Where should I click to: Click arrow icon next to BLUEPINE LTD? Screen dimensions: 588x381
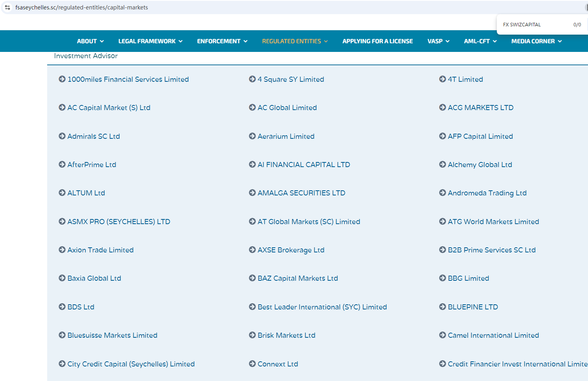[x=443, y=307]
